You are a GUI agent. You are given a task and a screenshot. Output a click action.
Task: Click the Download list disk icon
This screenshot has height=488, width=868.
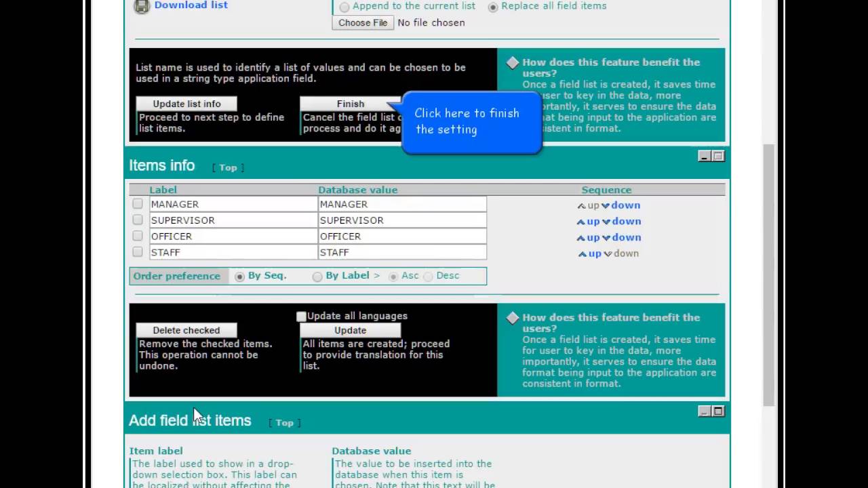click(141, 6)
